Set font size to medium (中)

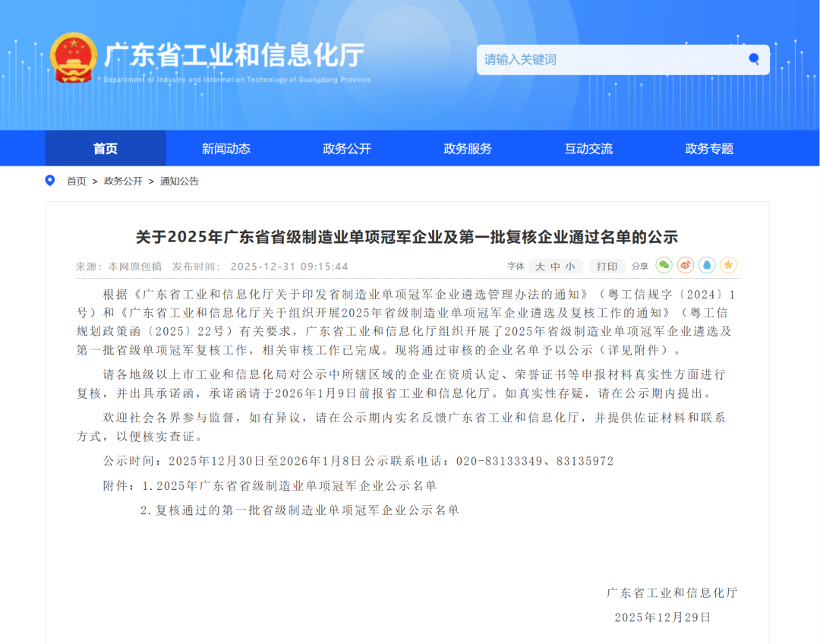(555, 267)
